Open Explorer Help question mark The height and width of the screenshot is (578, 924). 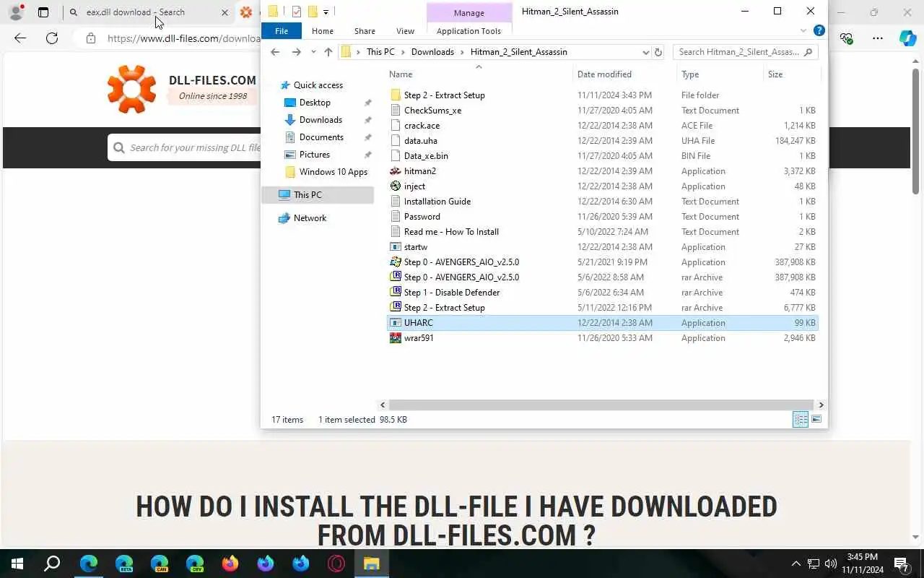click(819, 30)
